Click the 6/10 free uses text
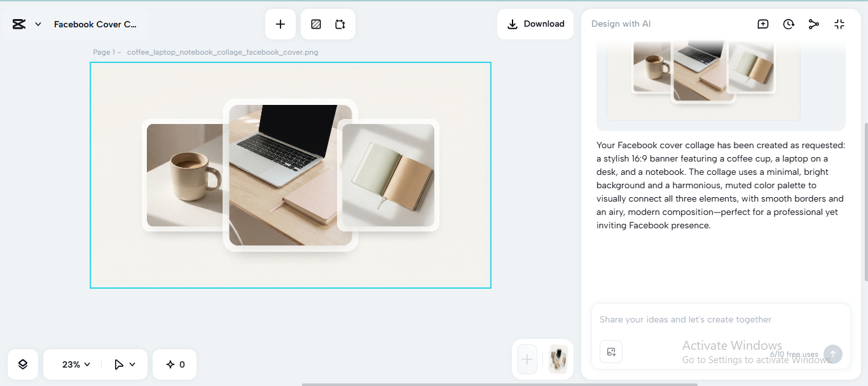The height and width of the screenshot is (386, 868). pyautogui.click(x=794, y=354)
